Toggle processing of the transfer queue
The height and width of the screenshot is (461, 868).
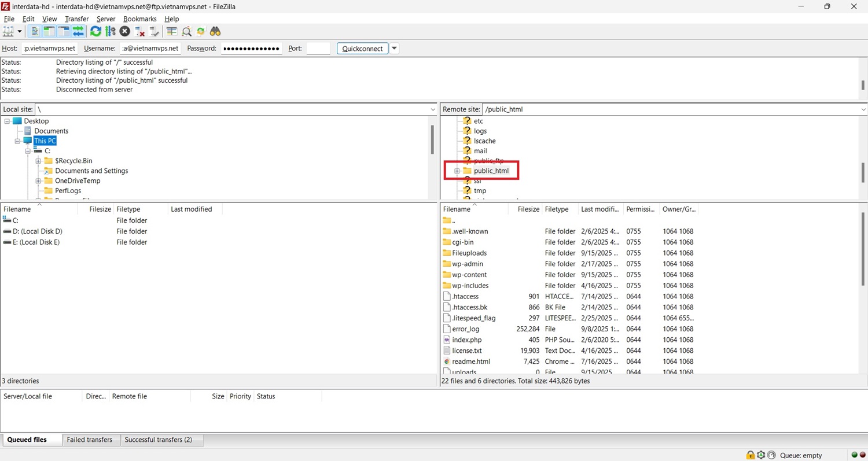pos(110,31)
